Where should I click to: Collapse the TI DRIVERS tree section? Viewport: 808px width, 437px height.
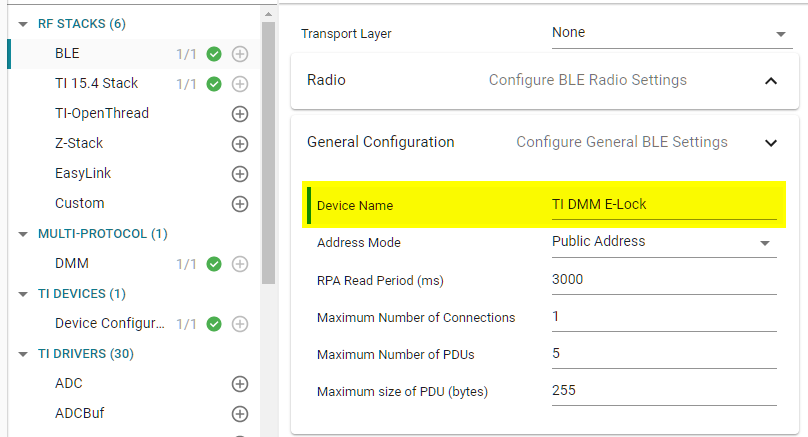(x=23, y=354)
